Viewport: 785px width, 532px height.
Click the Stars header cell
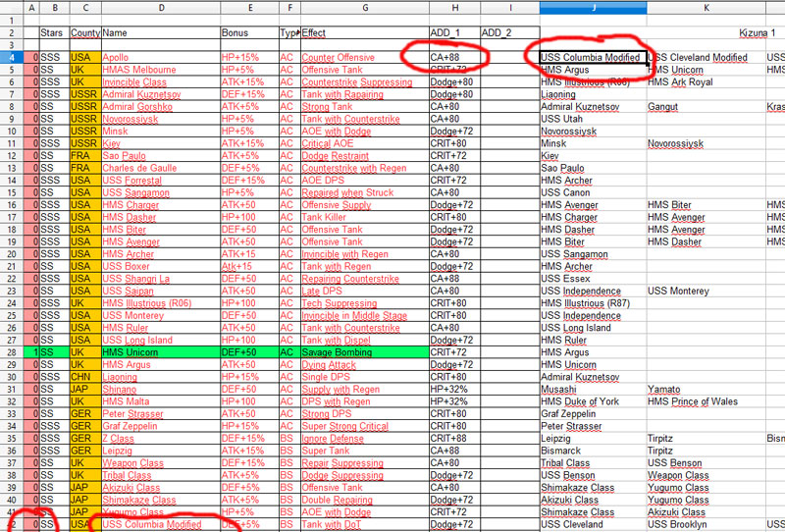(x=53, y=33)
